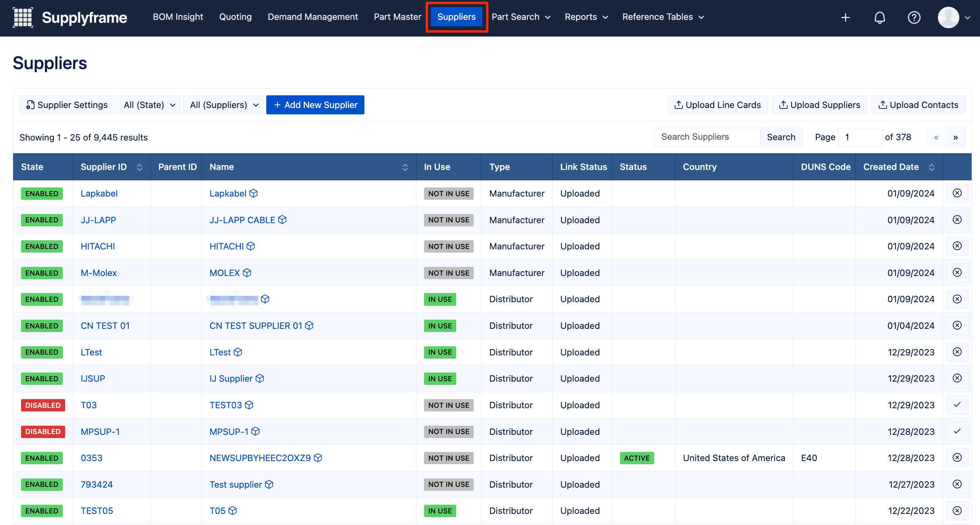Screen dimensions: 980x525
Task: Open the NEWSUPBYHEEC2OXZ9 supplier name link
Action: (x=260, y=458)
